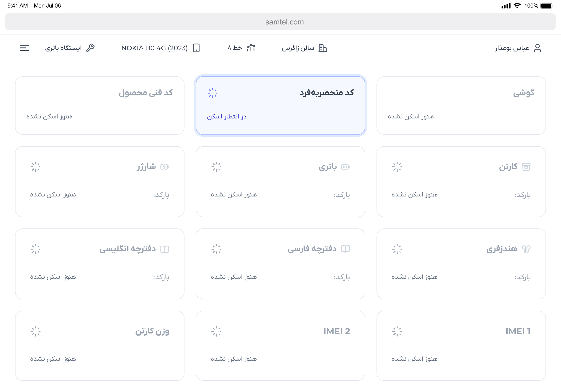Image resolution: width=561 pixels, height=392 pixels.
Task: Click the user profile icon beside عباس بوعذار
Action: click(x=537, y=48)
